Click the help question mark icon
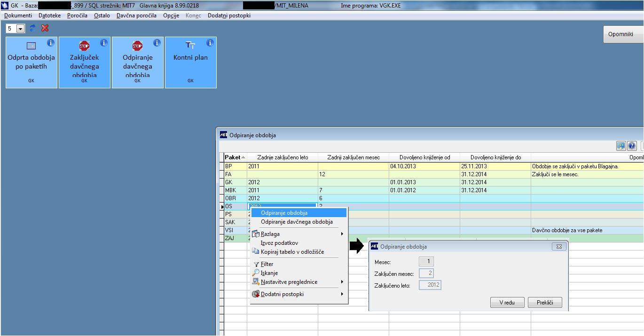 tap(632, 146)
